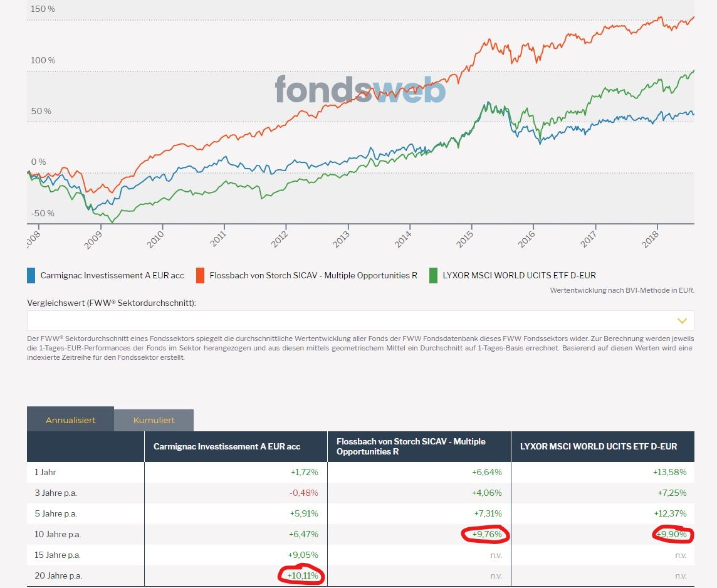The height and width of the screenshot is (588, 717).
Task: Click the circled +9,76% Flossbach 10-year value
Action: click(487, 534)
